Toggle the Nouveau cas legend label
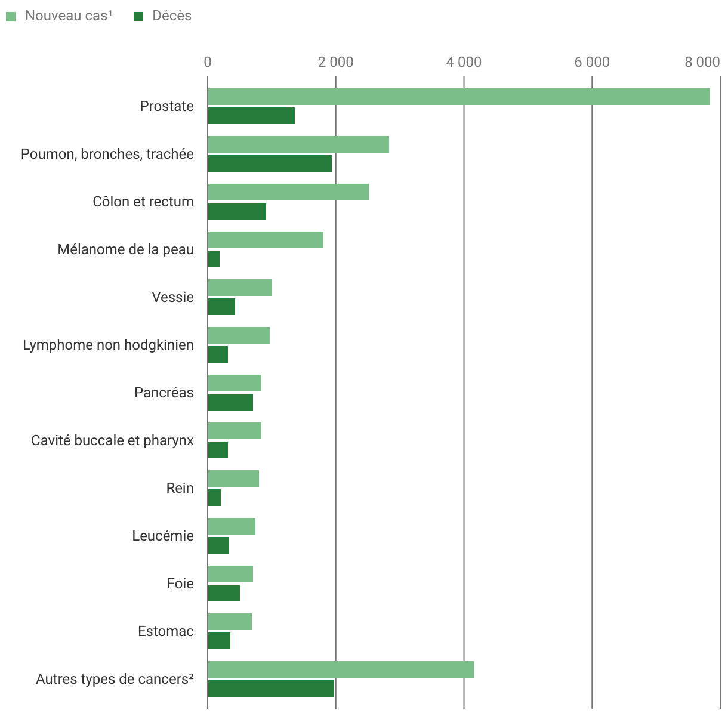Viewport: 728px width, 716px height. (68, 16)
